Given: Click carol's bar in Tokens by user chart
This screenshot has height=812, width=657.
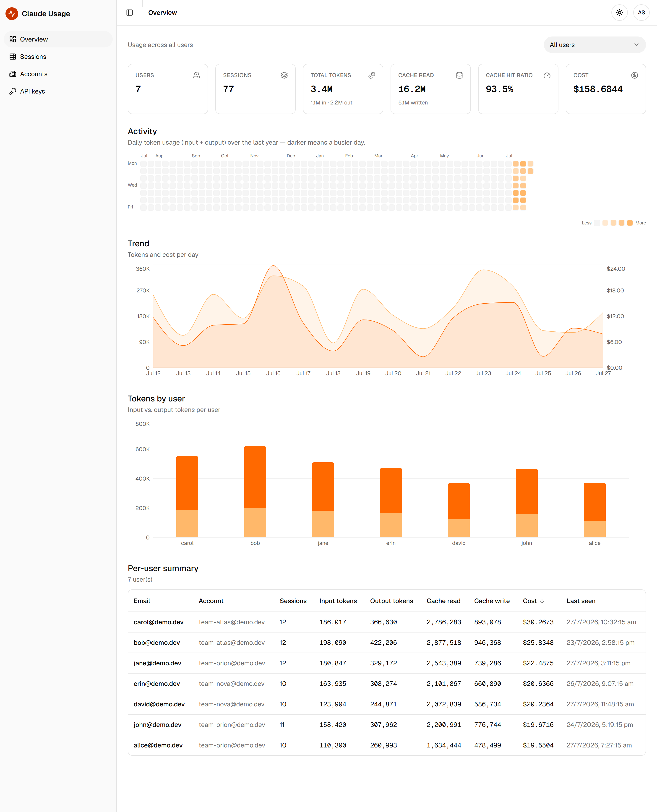Looking at the screenshot, I should point(187,496).
